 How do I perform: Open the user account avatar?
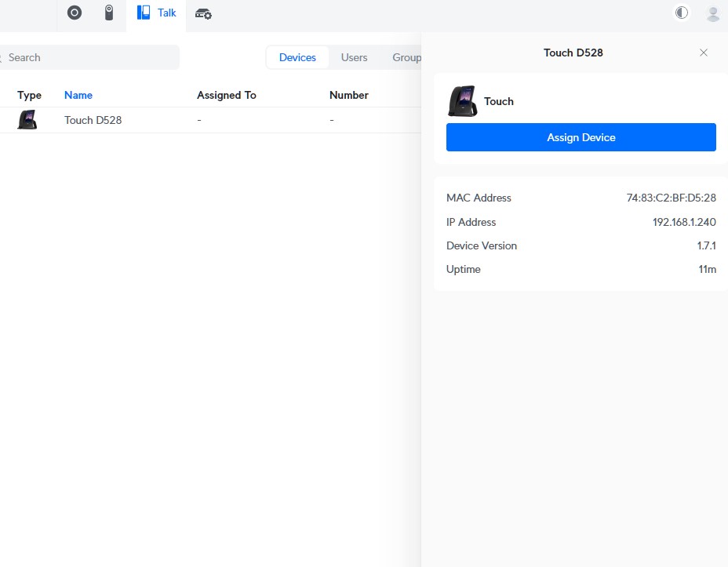click(x=713, y=13)
